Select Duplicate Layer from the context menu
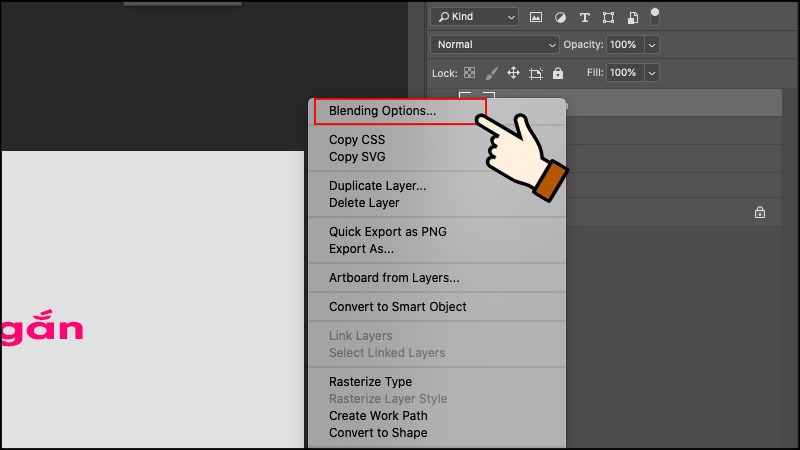The image size is (800, 450). [x=377, y=186]
